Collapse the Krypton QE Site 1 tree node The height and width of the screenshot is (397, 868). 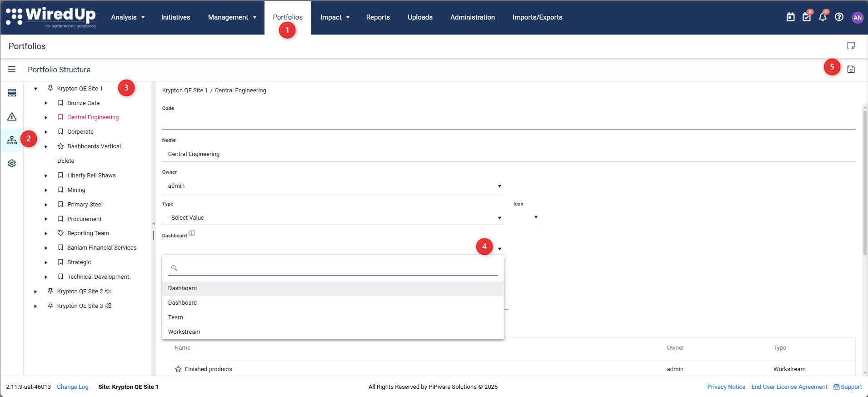pos(35,89)
